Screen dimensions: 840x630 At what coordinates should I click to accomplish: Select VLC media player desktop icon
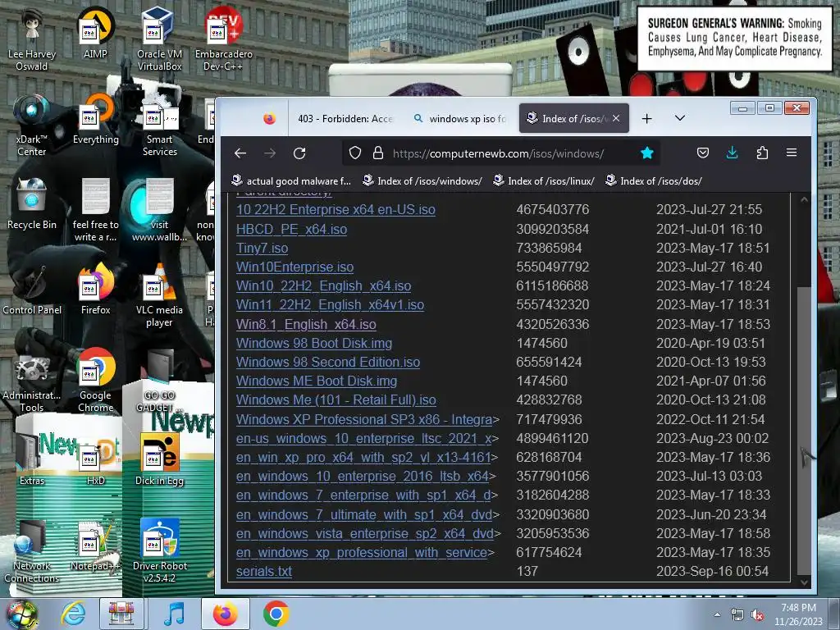[159, 295]
